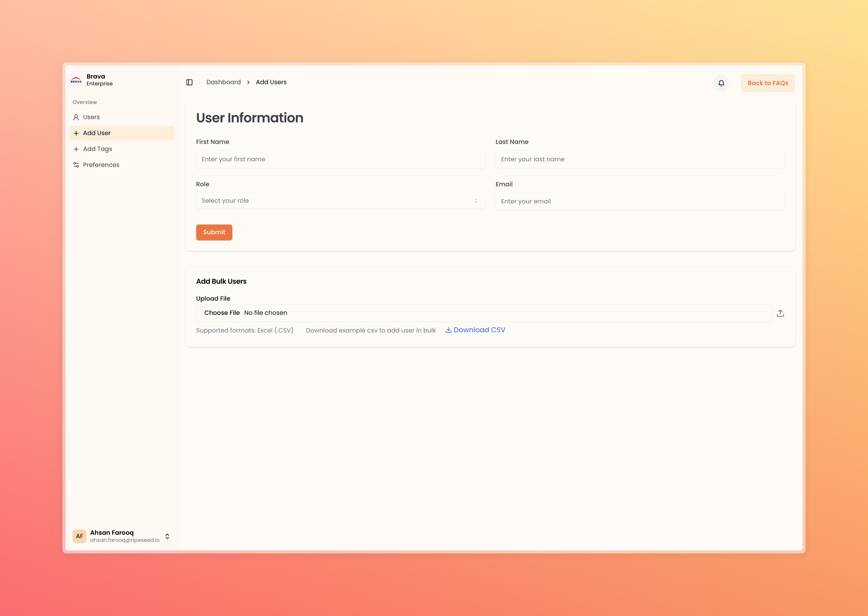Select Add User in sidebar
The image size is (868, 616).
tap(122, 133)
